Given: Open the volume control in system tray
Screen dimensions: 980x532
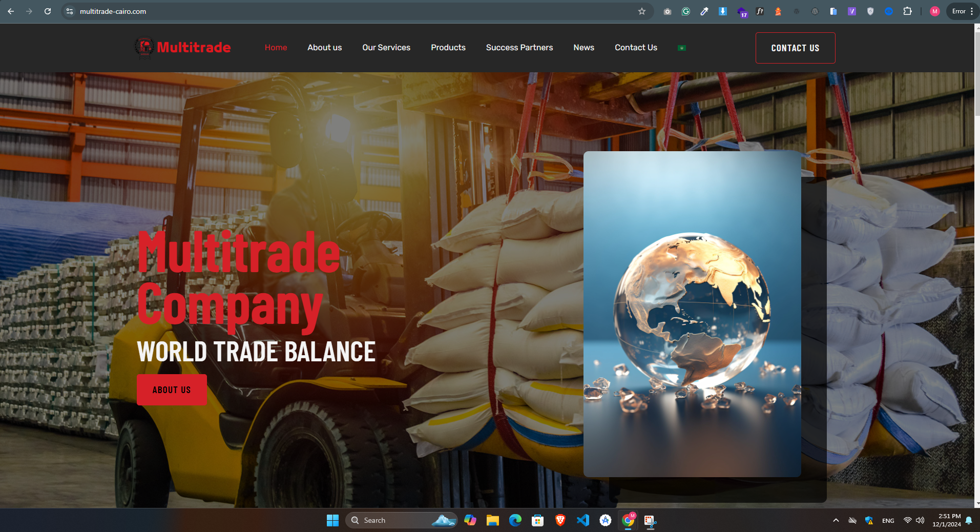Looking at the screenshot, I should coord(920,520).
